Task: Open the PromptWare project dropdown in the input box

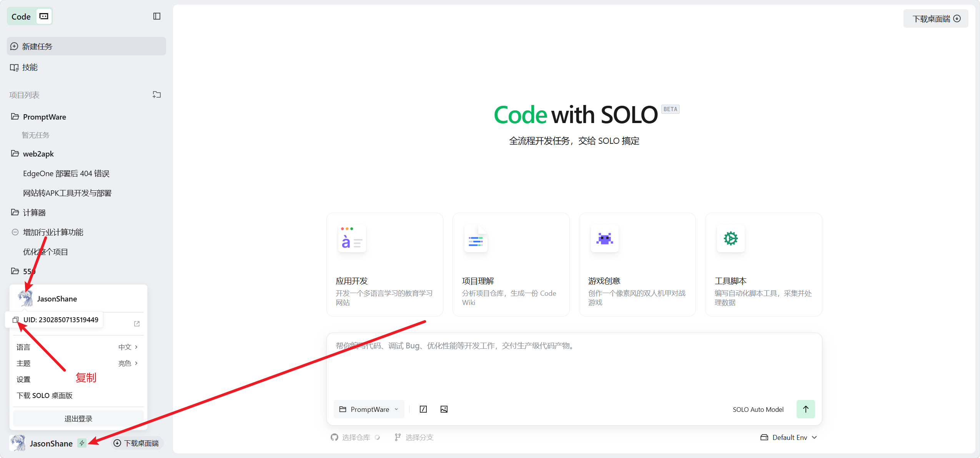Action: [369, 409]
